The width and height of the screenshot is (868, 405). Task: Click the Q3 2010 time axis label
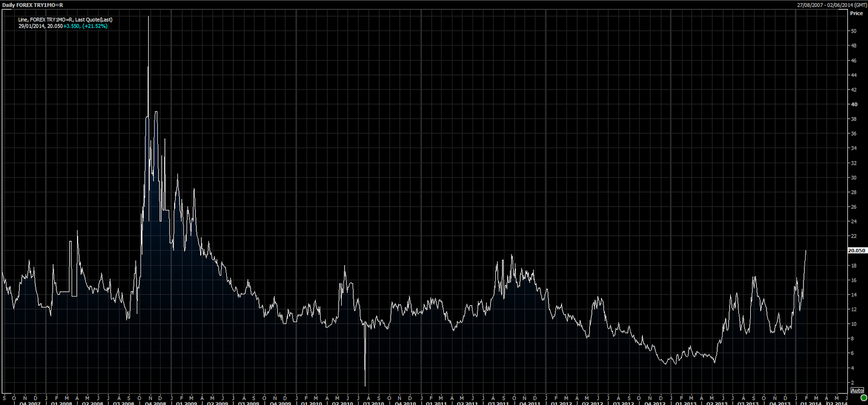click(374, 403)
